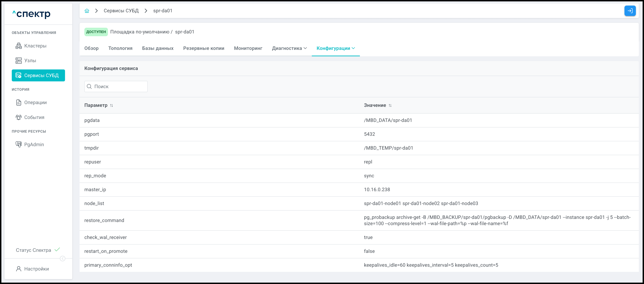Click the Операции document icon
The image size is (644, 284).
19,102
